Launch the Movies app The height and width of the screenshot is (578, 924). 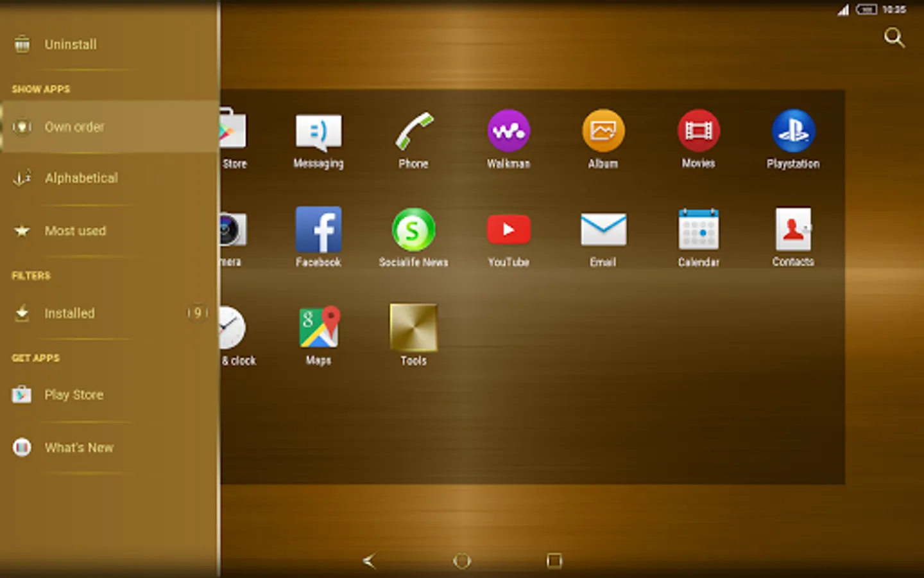pyautogui.click(x=698, y=131)
